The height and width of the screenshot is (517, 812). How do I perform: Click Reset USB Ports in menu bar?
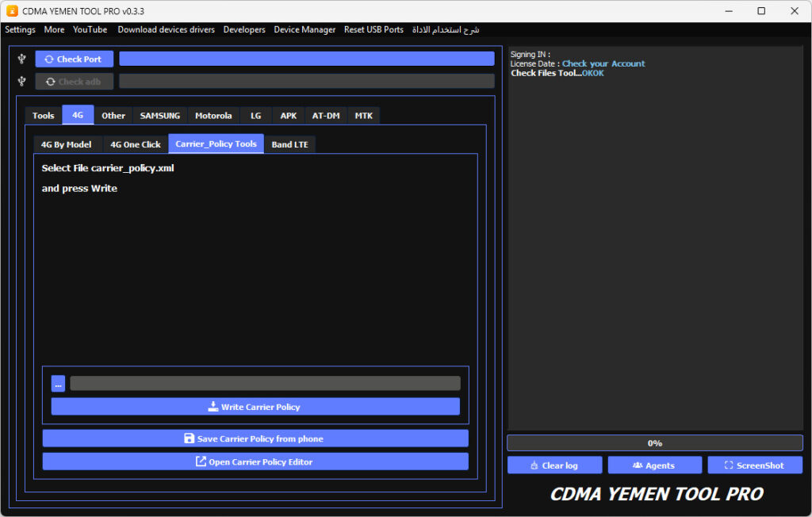pos(373,29)
